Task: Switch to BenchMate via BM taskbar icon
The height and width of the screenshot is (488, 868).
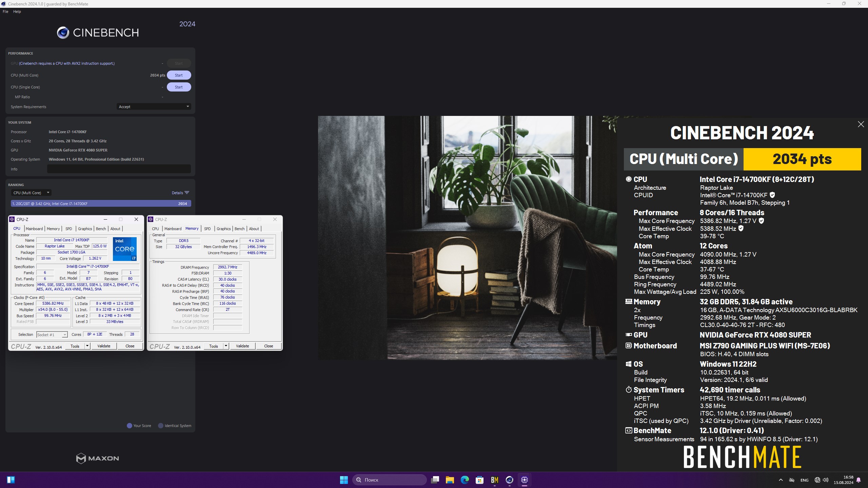Action: coord(494,480)
